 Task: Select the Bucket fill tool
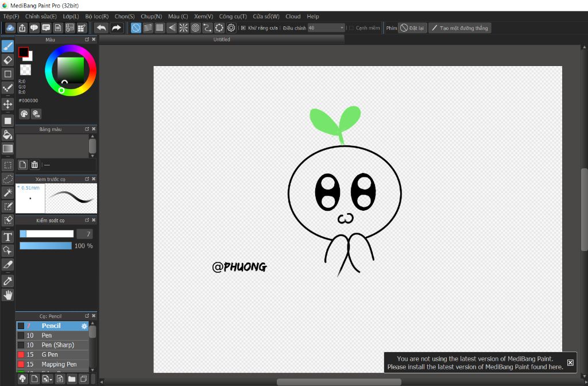8,134
